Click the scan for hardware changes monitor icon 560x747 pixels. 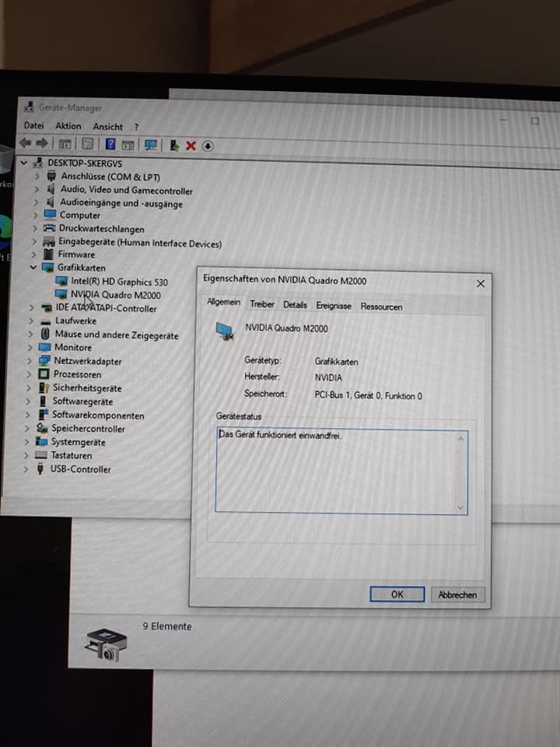click(151, 145)
